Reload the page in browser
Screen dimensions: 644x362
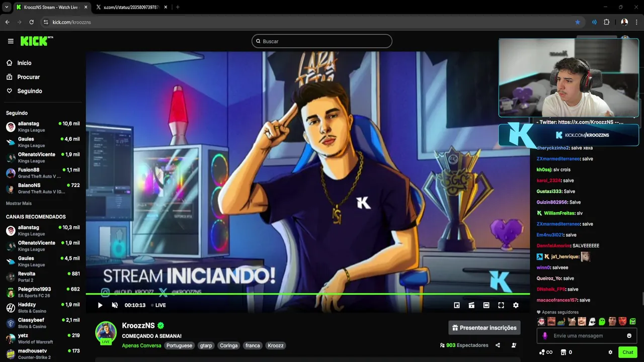[31, 22]
